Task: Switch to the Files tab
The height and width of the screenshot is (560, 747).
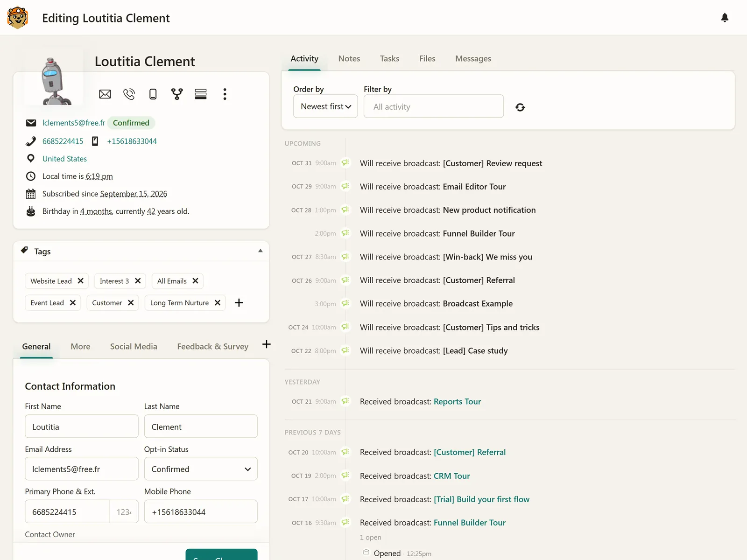Action: coord(427,59)
